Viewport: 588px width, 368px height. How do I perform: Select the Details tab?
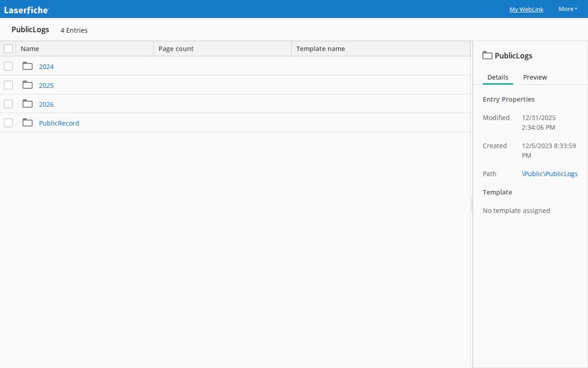498,77
